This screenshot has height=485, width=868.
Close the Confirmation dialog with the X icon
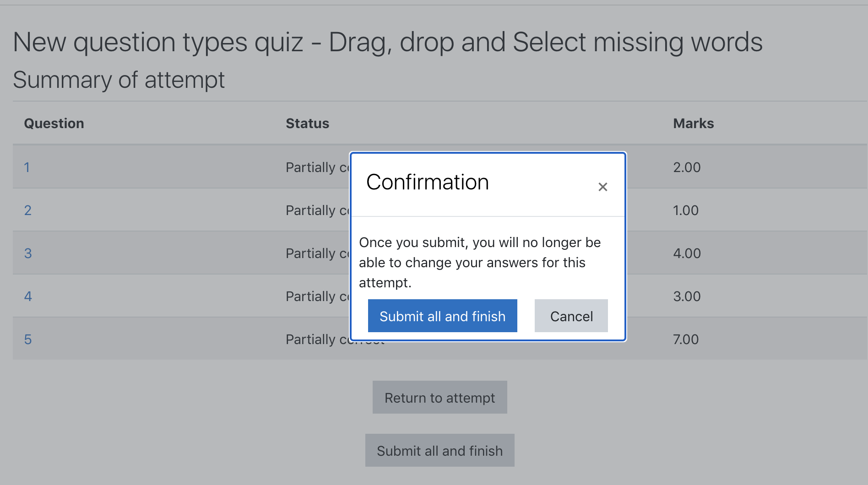click(602, 187)
